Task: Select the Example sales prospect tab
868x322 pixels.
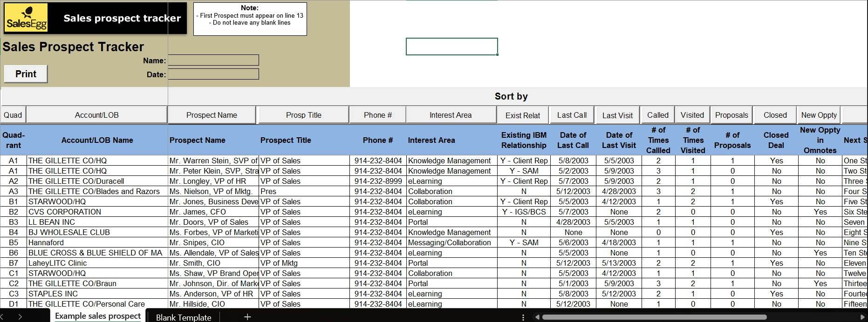Action: pos(98,316)
